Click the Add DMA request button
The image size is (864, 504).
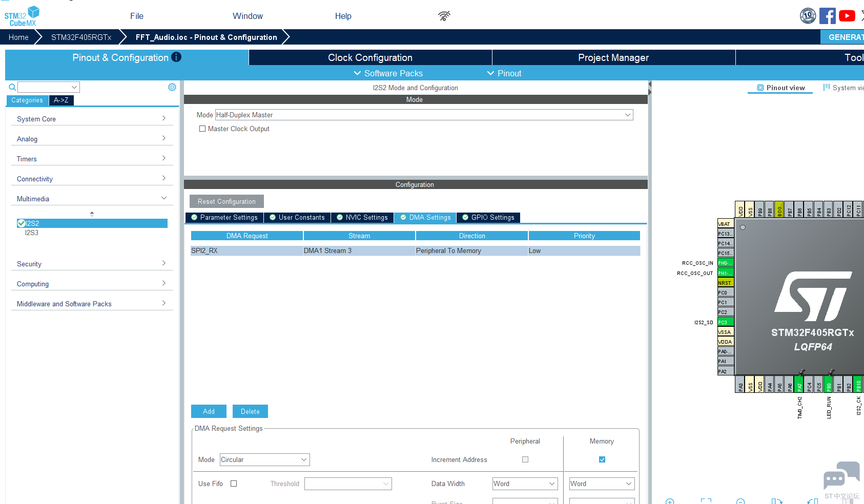(x=209, y=411)
